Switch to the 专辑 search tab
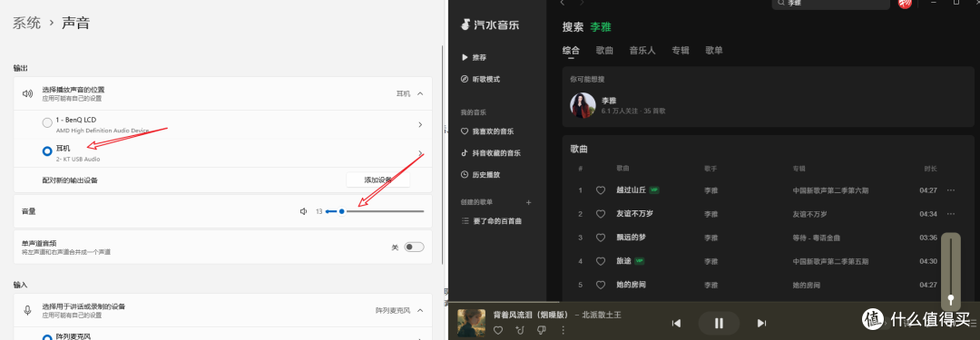 [x=681, y=51]
